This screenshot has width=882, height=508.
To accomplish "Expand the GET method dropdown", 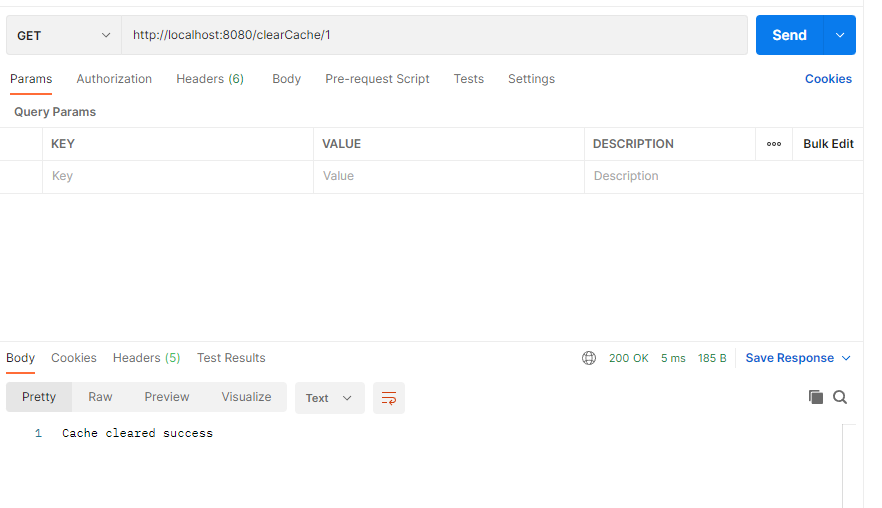I will tap(64, 35).
